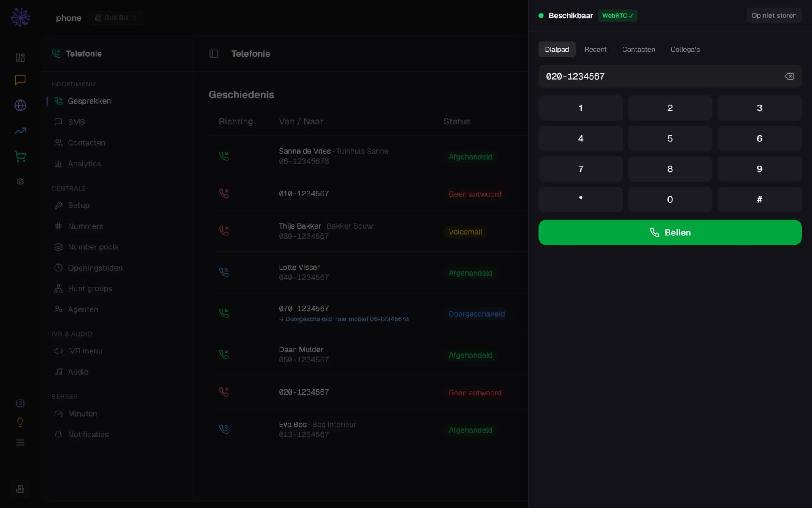Open SMS in the main menu
The height and width of the screenshot is (508, 812).
[x=117, y=122]
